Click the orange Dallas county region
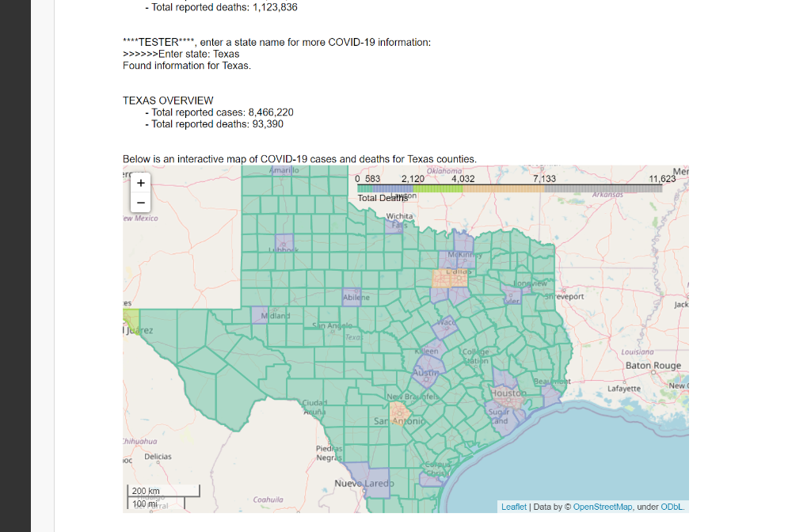Screen dimensions: 811x532 point(459,278)
